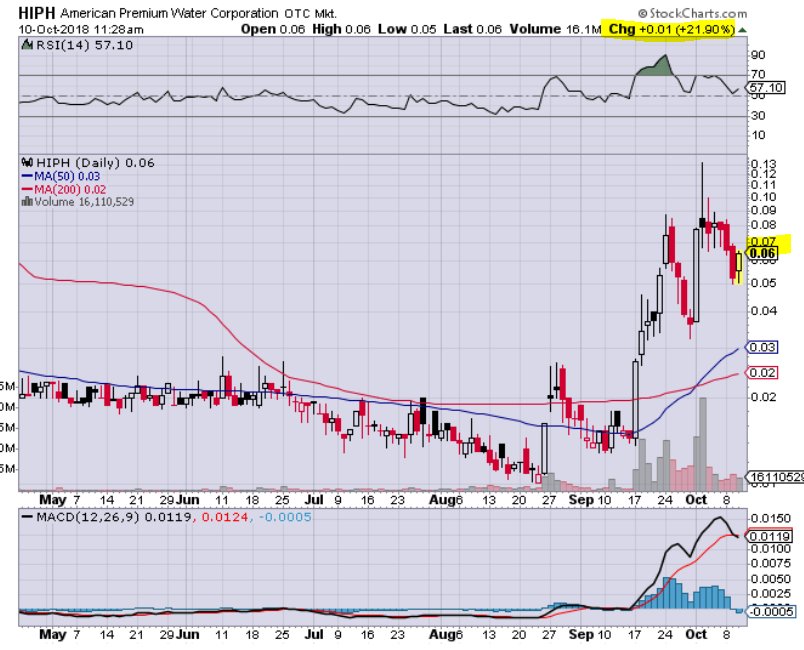The image size is (804, 650).
Task: Click the HIPH (Daily) 0.06 legend
Action: click(x=95, y=163)
